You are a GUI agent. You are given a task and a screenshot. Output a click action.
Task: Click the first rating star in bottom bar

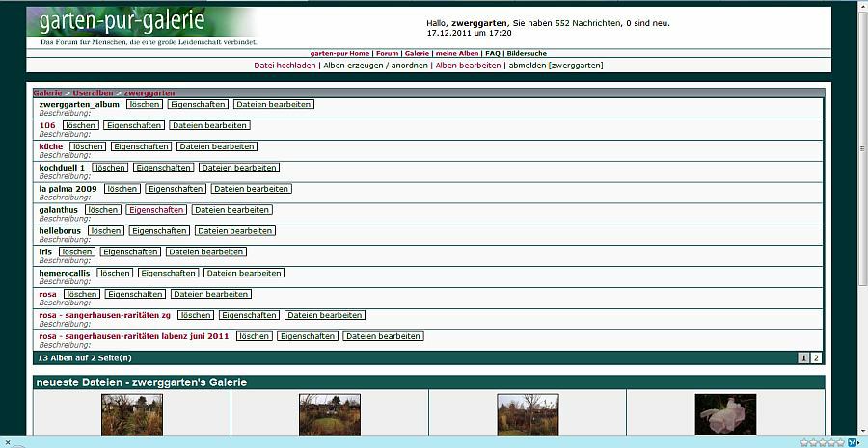click(802, 442)
